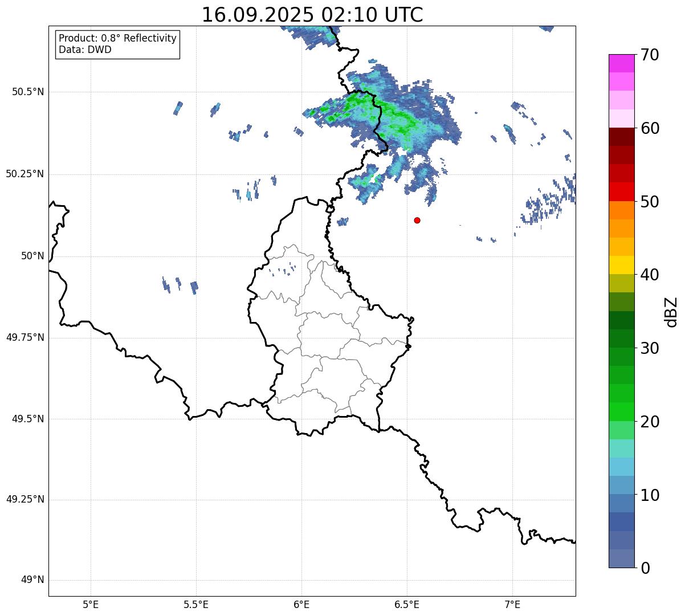This screenshot has width=685, height=616.
Task: Click the title text 16.09.2025 02:10 UTC
Action: tap(312, 15)
